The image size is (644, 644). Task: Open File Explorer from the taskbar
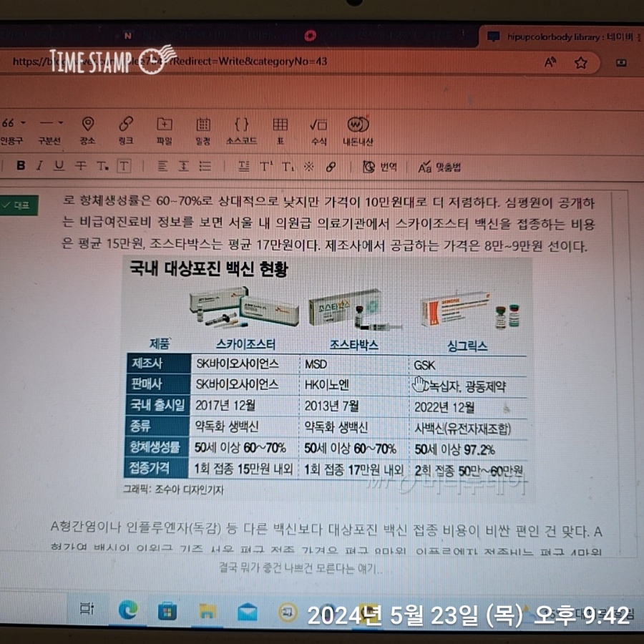(208, 612)
